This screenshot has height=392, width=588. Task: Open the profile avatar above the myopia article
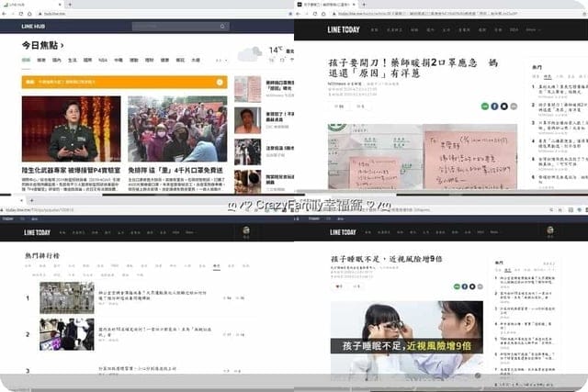coord(550,230)
